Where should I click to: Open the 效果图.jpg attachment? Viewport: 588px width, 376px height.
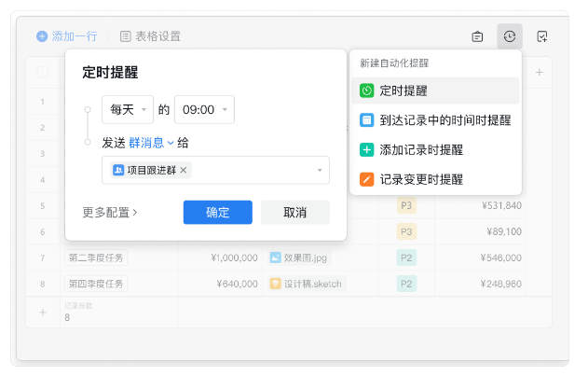(306, 257)
